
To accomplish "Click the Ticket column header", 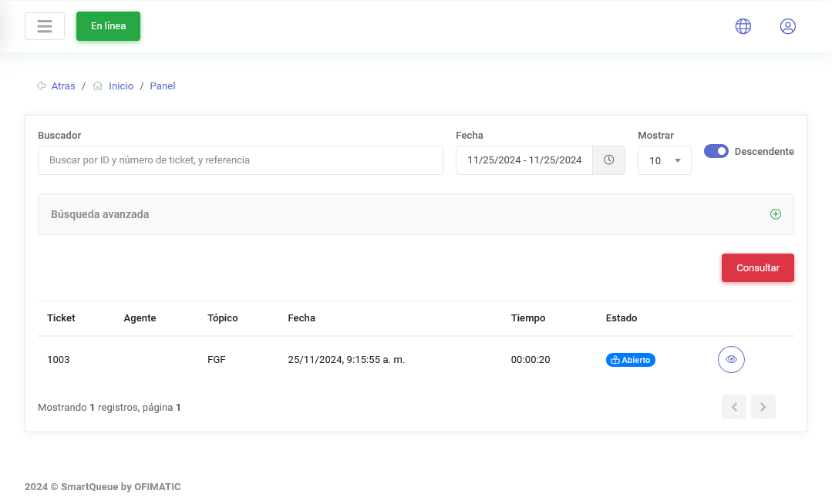I will click(61, 318).
